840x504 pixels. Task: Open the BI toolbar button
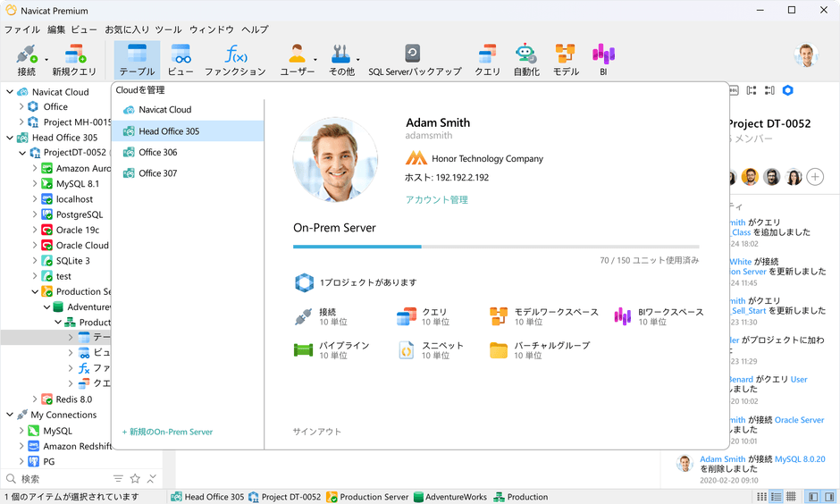[x=603, y=60]
